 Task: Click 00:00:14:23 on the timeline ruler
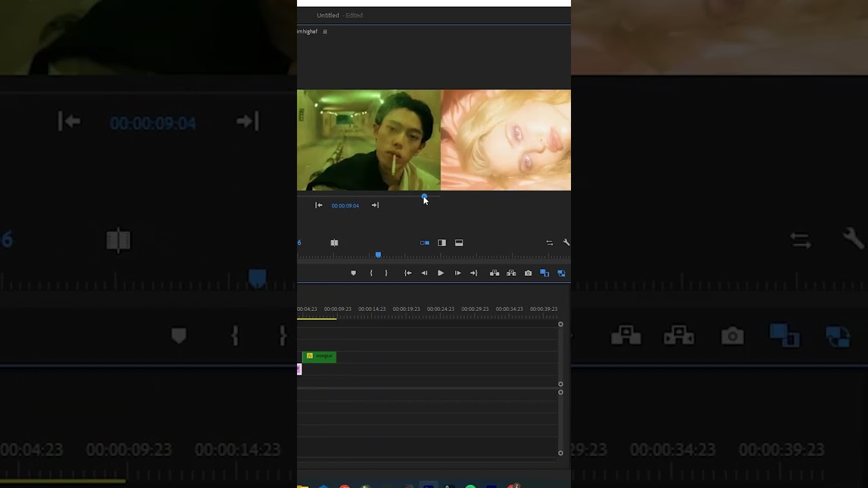coord(372,309)
